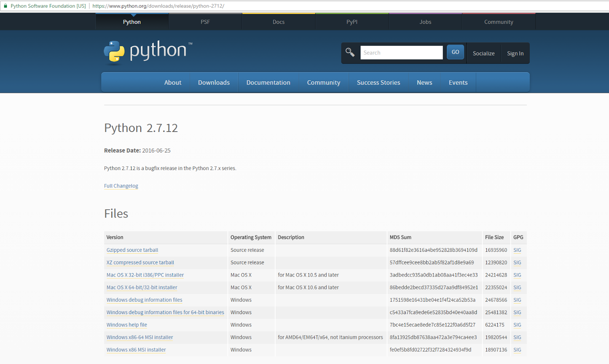Viewport: 609px width, 364px height.
Task: Select the Python top tab
Action: pos(132,22)
